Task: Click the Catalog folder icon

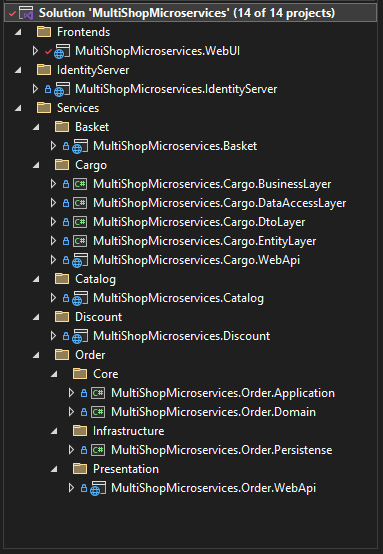Action: coord(62,279)
